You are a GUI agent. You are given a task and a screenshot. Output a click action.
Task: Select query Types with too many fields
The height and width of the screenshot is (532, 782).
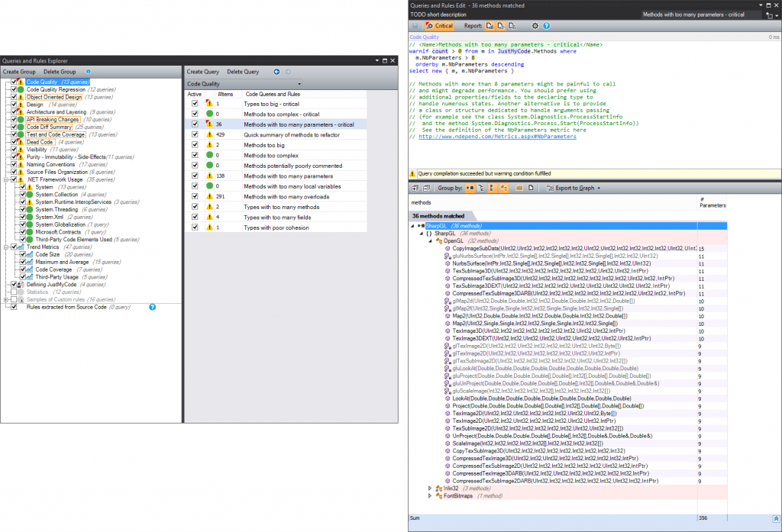[x=276, y=218]
